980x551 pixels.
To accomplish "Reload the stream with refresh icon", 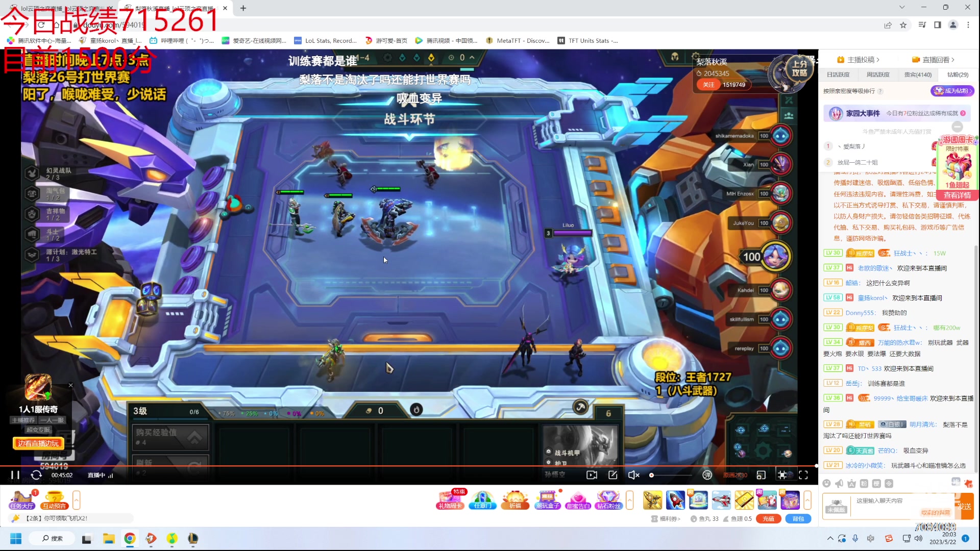I will point(36,475).
